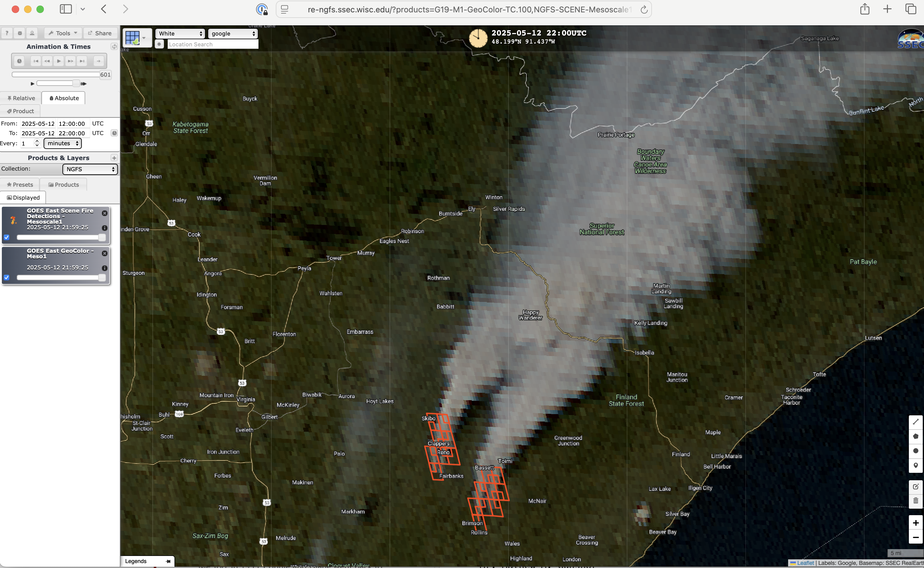The width and height of the screenshot is (924, 568).
Task: Select the place marker map tool
Action: (x=916, y=465)
